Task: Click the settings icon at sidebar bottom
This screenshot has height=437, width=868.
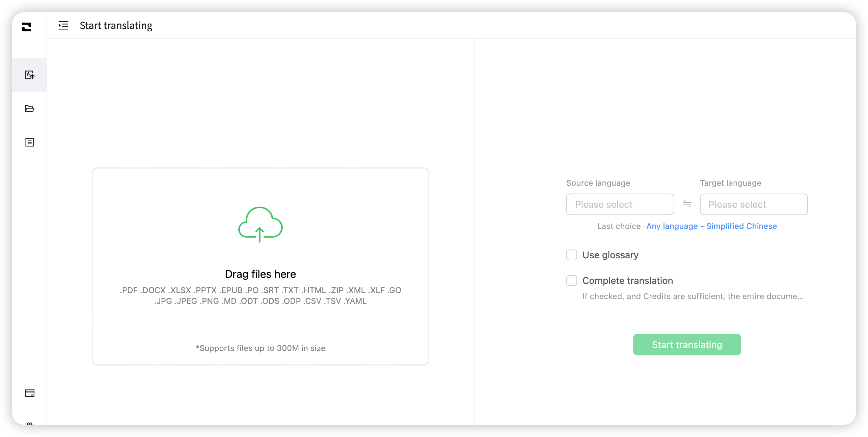Action: (x=30, y=423)
